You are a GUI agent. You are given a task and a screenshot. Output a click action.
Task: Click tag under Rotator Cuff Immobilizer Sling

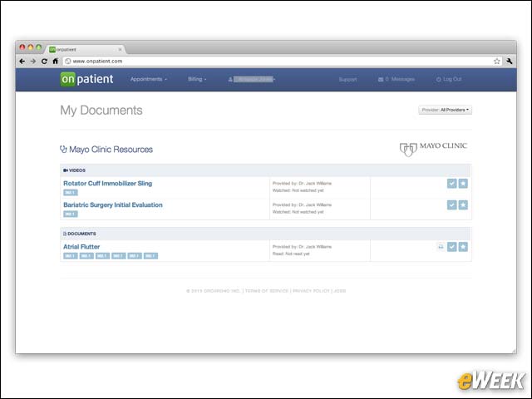[x=71, y=193]
